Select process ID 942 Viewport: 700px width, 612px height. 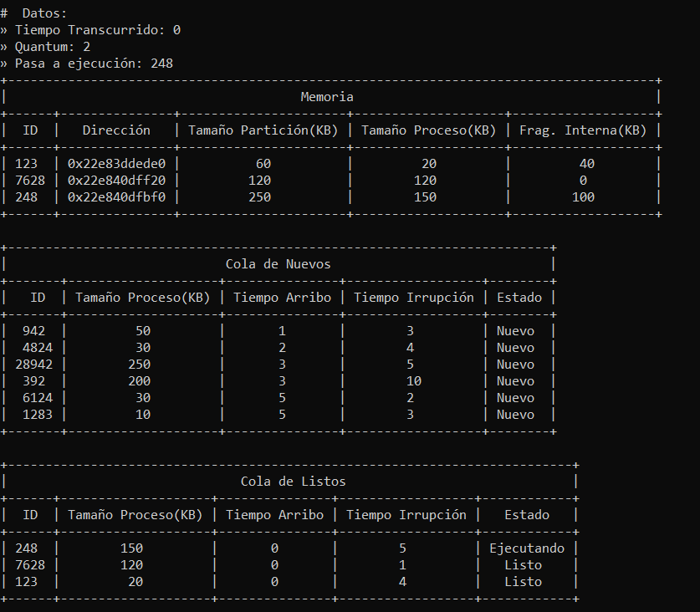[x=34, y=331]
